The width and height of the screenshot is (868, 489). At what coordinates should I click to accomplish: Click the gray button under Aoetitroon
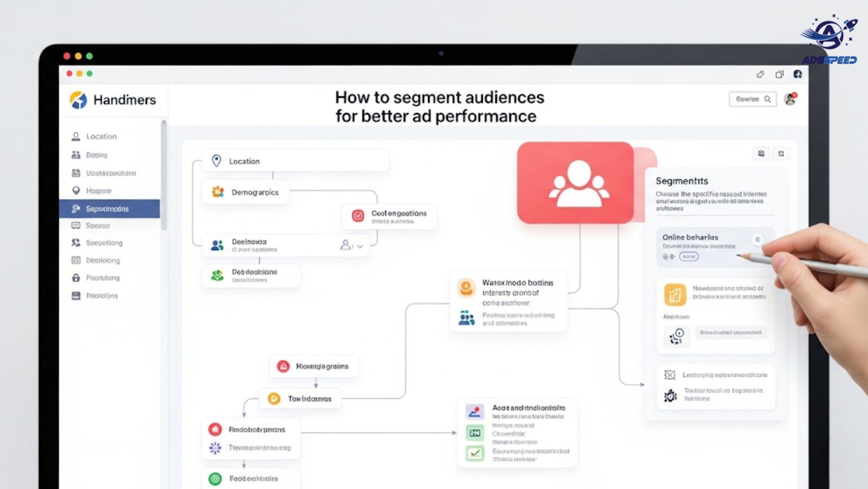coord(730,332)
